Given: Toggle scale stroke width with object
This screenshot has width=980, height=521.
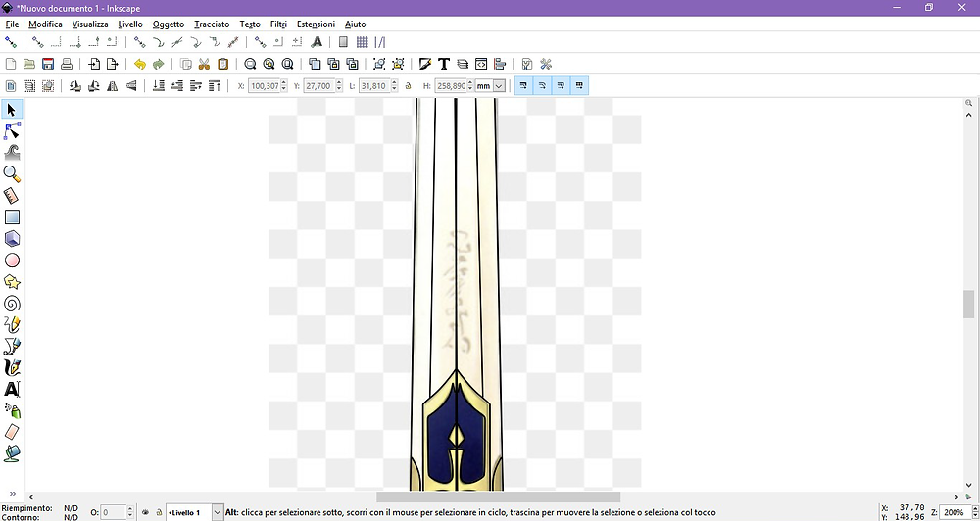Looking at the screenshot, I should 523,86.
